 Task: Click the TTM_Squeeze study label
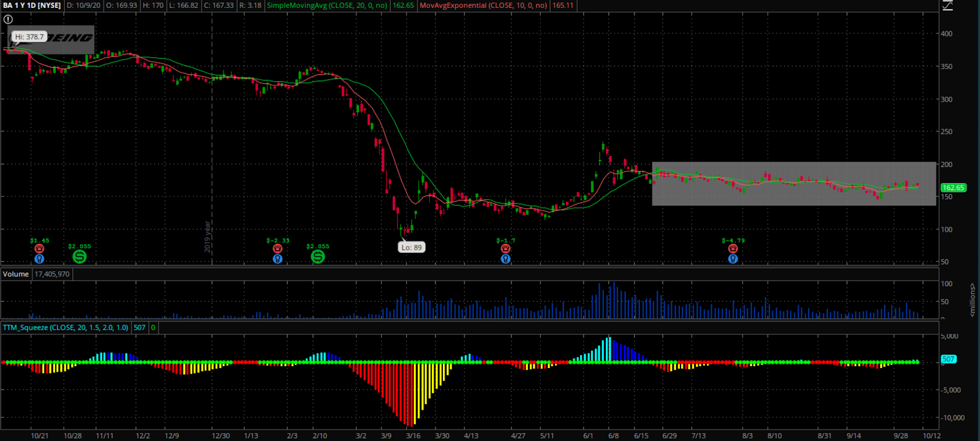66,328
